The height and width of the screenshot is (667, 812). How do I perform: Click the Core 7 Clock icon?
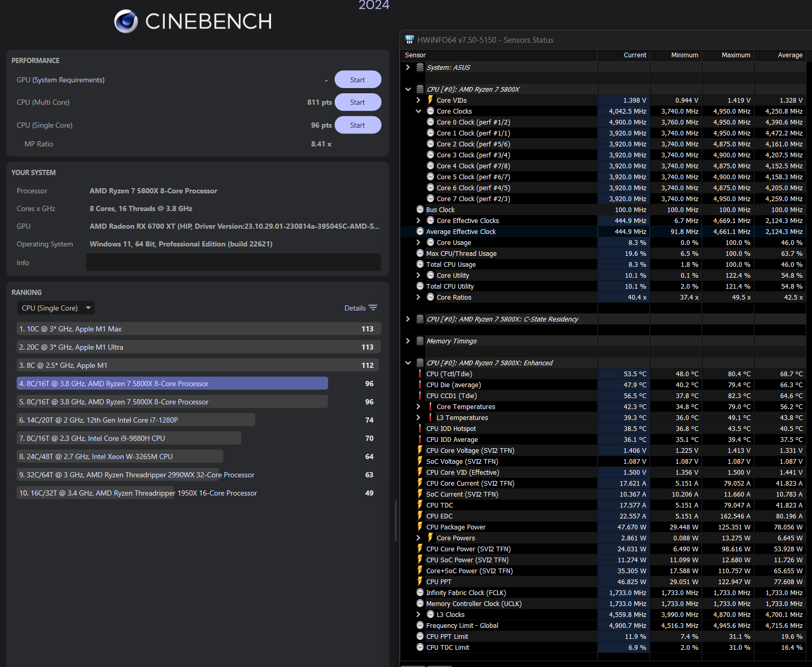[x=430, y=199]
